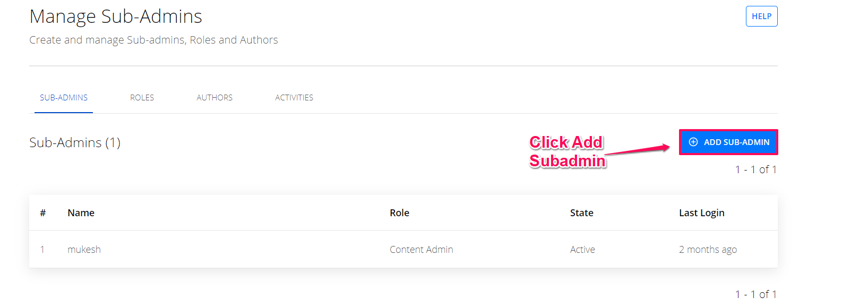Image resolution: width=868 pixels, height=306 pixels.
Task: Switch to the AUTHORS tab
Action: point(214,98)
